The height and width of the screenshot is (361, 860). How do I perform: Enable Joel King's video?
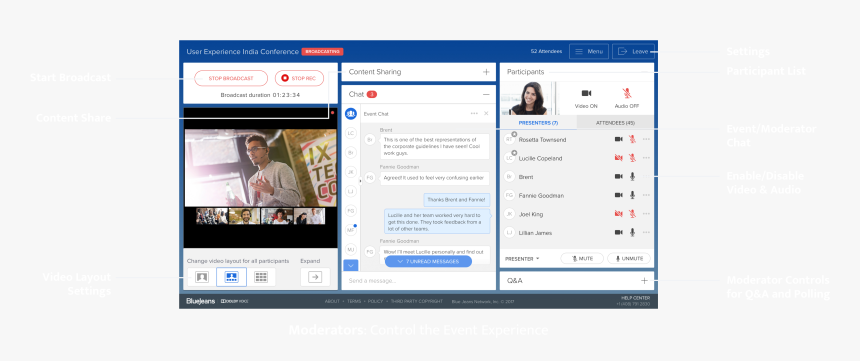tap(619, 214)
